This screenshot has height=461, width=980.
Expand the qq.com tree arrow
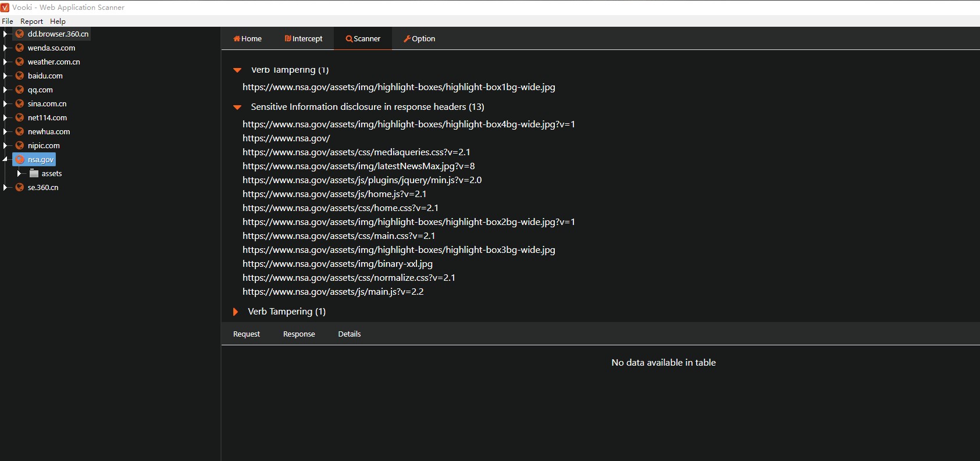coord(5,90)
